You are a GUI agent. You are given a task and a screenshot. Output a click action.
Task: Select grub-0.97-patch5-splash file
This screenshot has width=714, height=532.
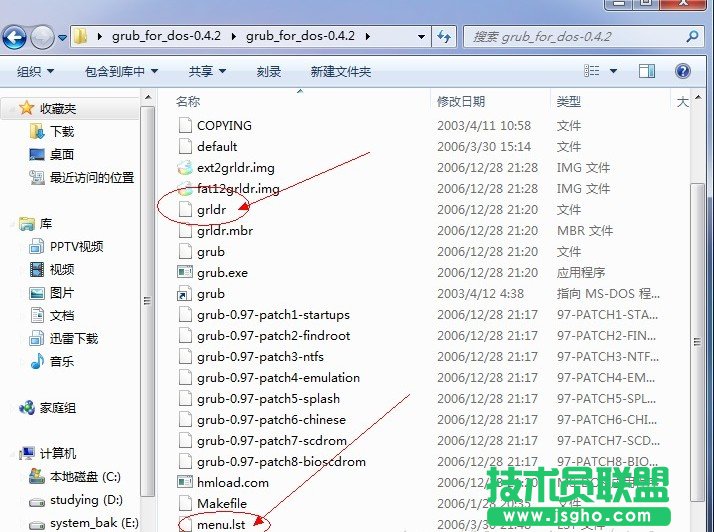(x=268, y=399)
